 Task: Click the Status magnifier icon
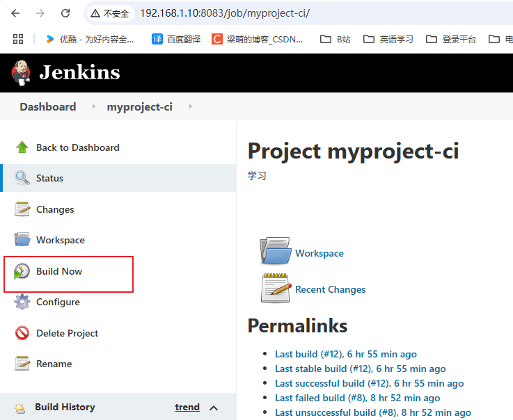(x=22, y=178)
